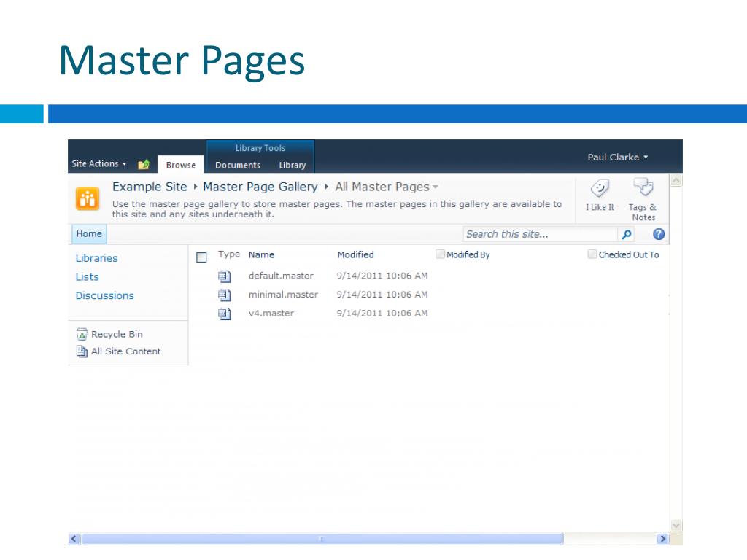Open Master Page Gallery breadcrumb link
The height and width of the screenshot is (560, 747).
coord(260,187)
